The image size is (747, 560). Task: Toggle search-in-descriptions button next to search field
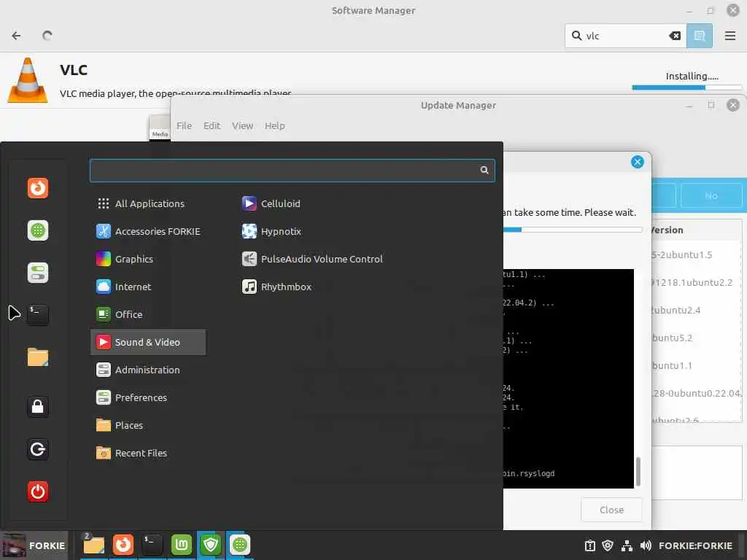click(x=700, y=36)
